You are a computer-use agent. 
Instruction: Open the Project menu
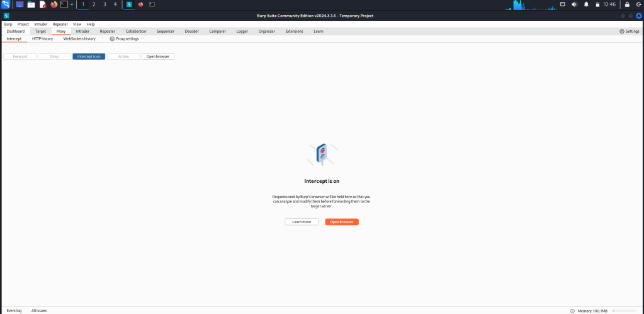pyautogui.click(x=23, y=24)
